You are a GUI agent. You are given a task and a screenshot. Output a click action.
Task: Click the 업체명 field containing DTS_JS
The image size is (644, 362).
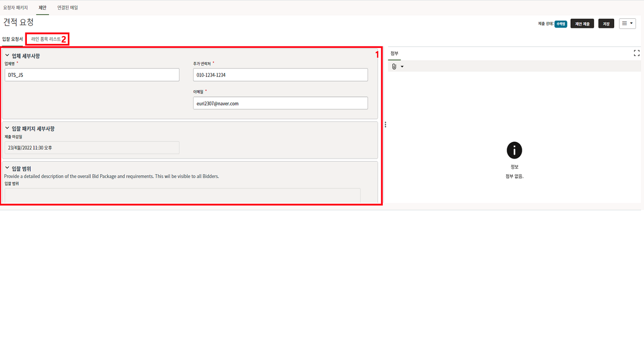coord(92,75)
